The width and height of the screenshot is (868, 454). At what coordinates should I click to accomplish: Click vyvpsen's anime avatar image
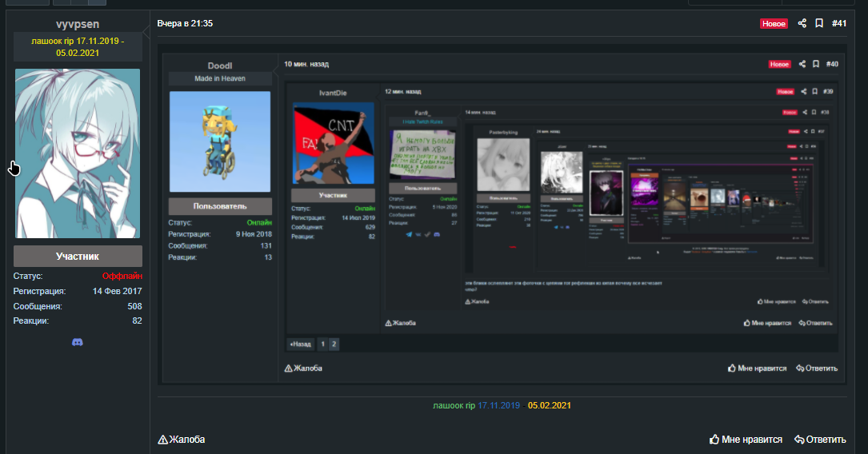click(x=78, y=153)
